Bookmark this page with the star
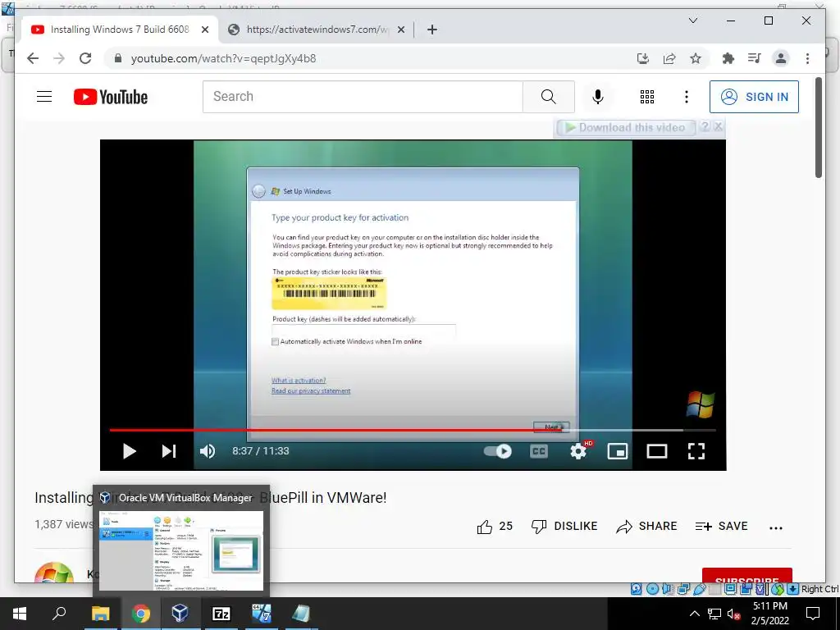Screen dimensions: 840x630 click(696, 58)
